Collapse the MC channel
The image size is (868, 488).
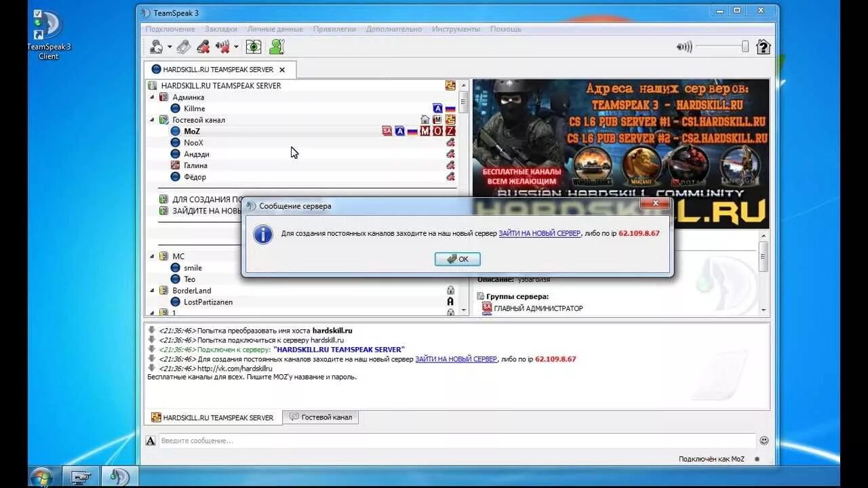[x=152, y=256]
